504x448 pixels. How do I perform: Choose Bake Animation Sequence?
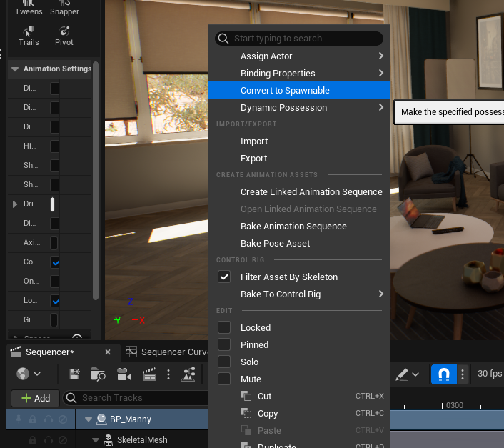(299, 226)
